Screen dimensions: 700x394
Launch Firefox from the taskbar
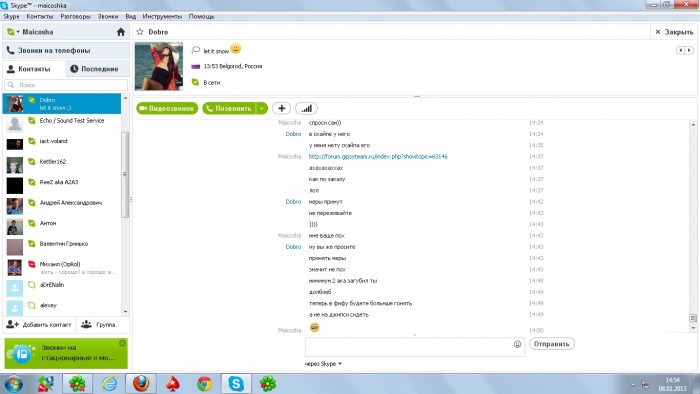click(141, 384)
